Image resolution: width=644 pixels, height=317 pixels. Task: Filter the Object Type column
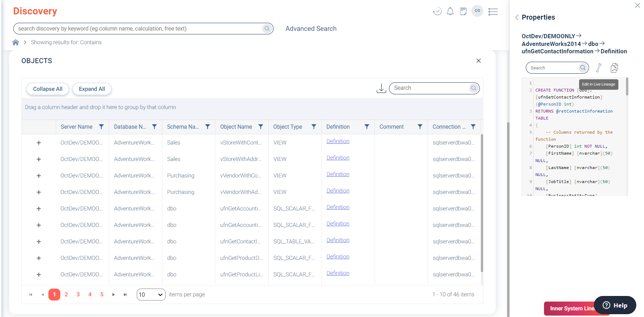point(314,127)
